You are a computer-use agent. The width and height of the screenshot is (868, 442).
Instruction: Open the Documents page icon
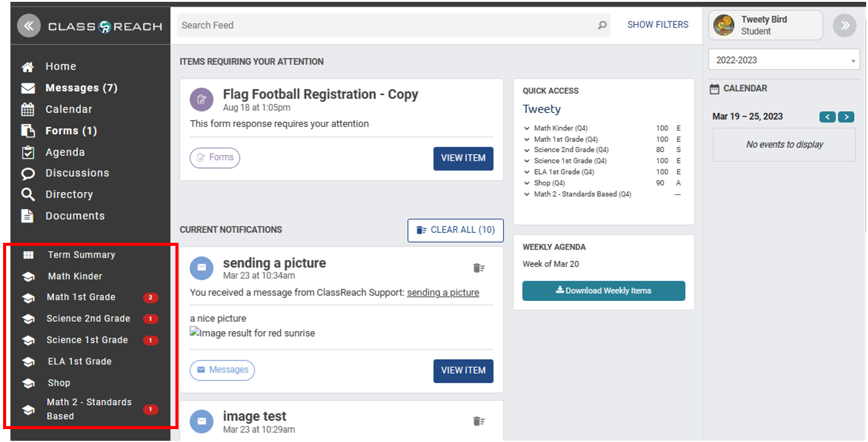pos(28,216)
